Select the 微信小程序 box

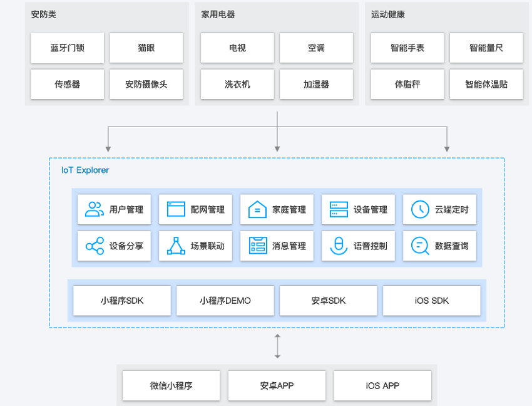[x=171, y=385]
